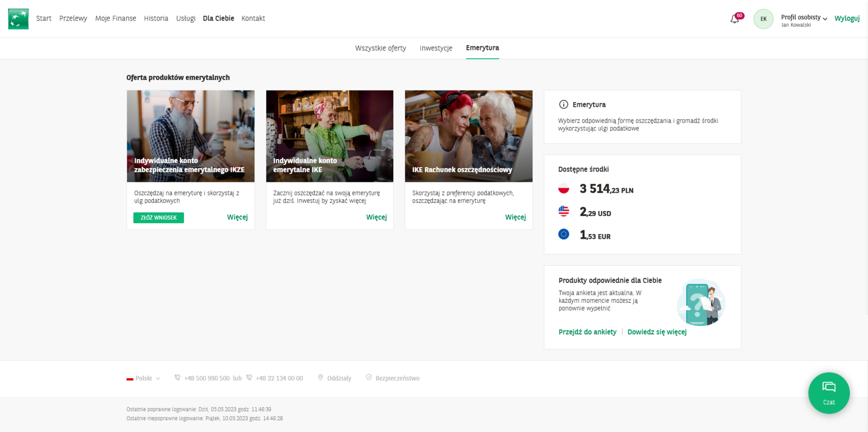868x432 pixels.
Task: Click the map pin Oddziały icon
Action: 321,378
